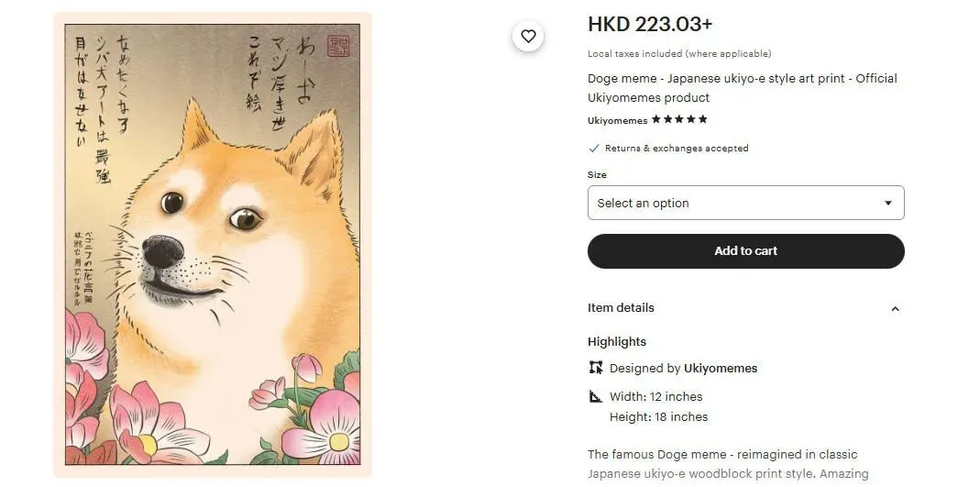Click the Local taxes included note
The height and width of the screenshot is (487, 980).
pos(679,54)
